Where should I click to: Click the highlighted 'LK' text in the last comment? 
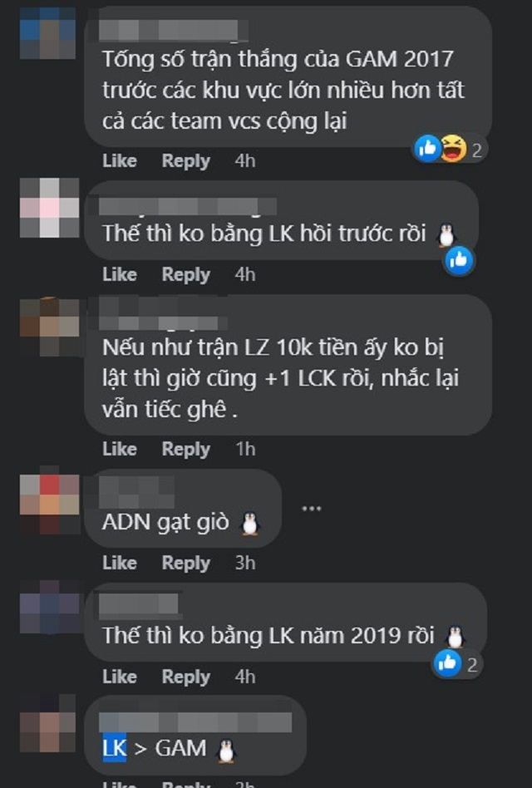click(x=115, y=748)
